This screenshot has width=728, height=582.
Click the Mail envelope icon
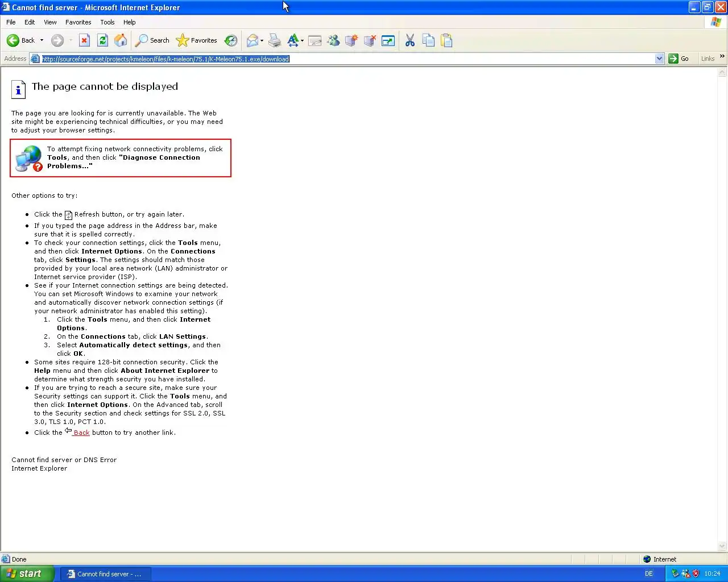(252, 40)
